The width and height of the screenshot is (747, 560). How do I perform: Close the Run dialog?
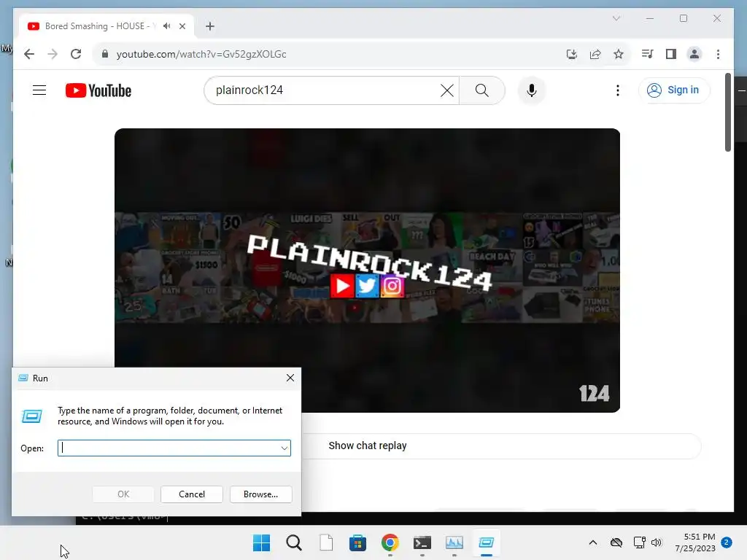tap(290, 378)
